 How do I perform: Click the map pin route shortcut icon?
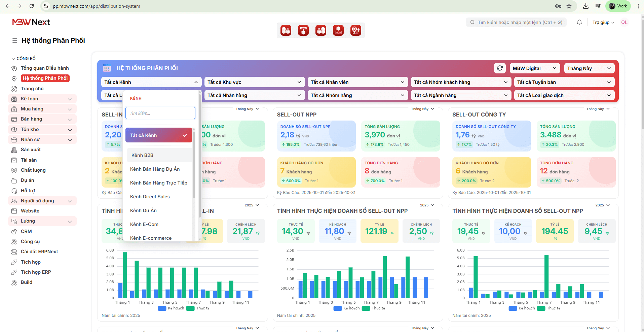click(355, 31)
